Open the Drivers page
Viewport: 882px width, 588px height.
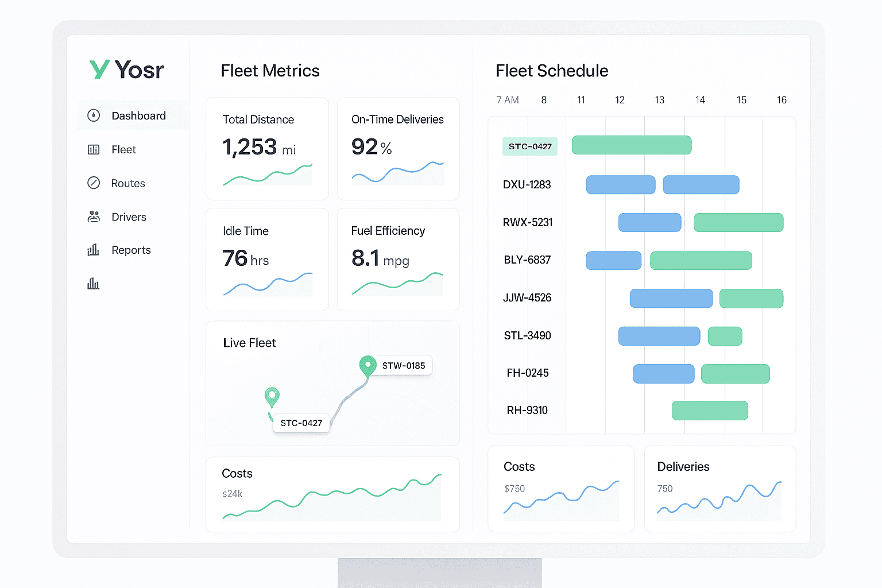pyautogui.click(x=129, y=217)
